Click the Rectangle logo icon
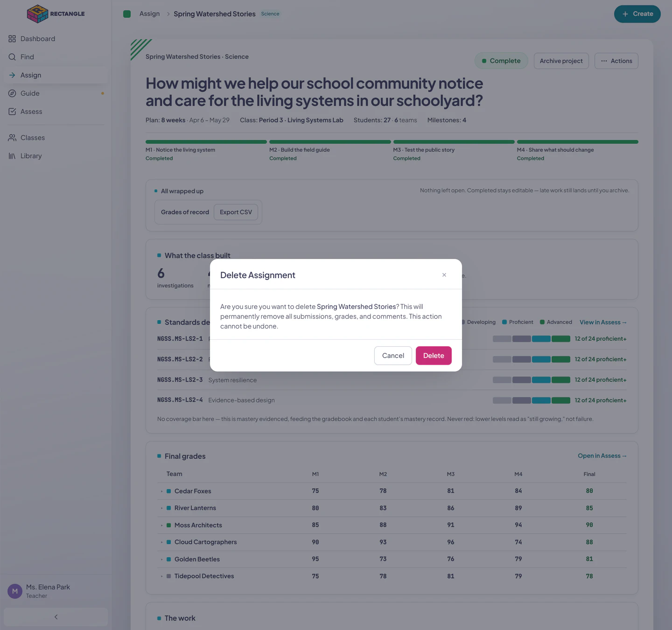 pos(38,14)
